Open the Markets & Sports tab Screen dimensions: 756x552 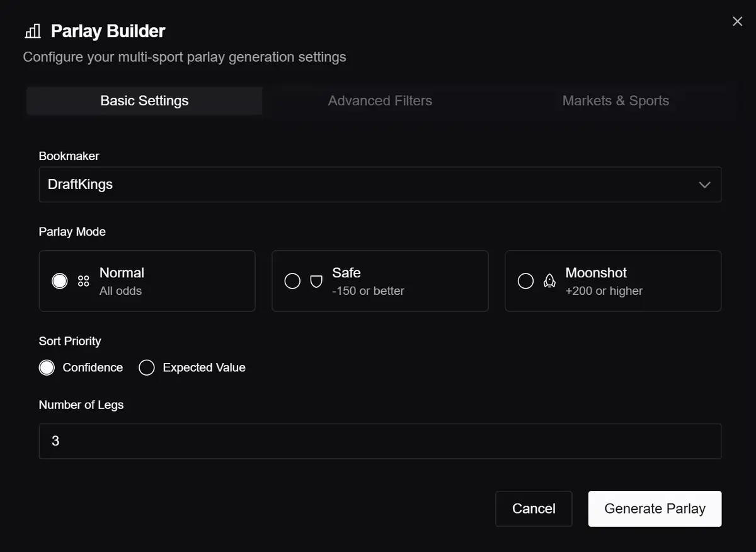tap(616, 101)
